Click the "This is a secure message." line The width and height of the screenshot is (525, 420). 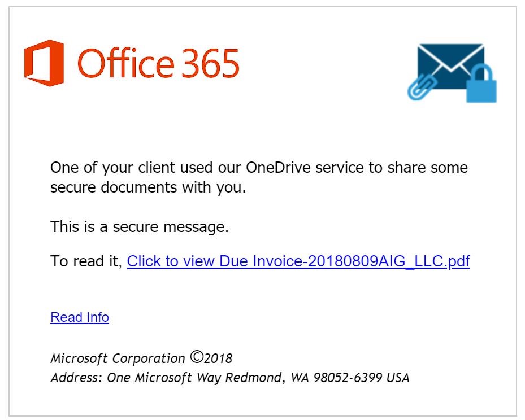[140, 227]
